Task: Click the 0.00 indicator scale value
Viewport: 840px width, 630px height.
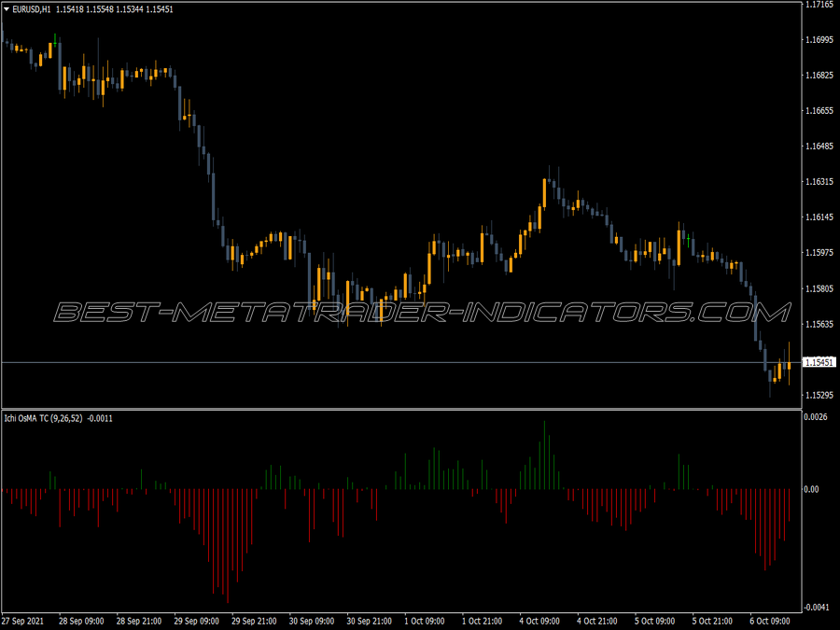Action: coord(812,489)
